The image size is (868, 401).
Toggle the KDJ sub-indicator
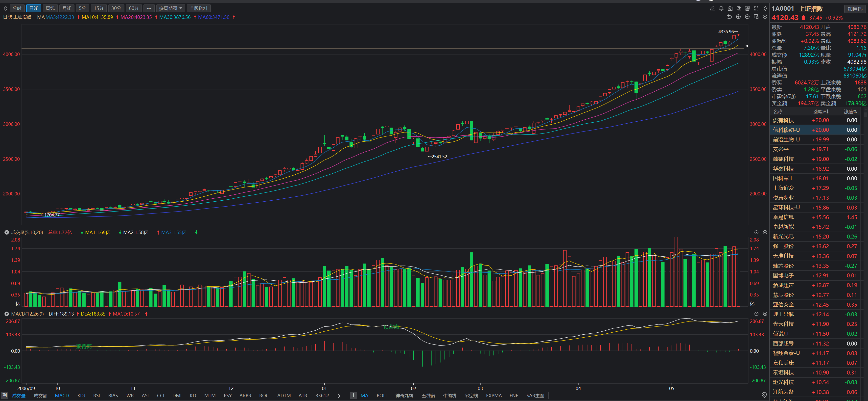[81, 396]
